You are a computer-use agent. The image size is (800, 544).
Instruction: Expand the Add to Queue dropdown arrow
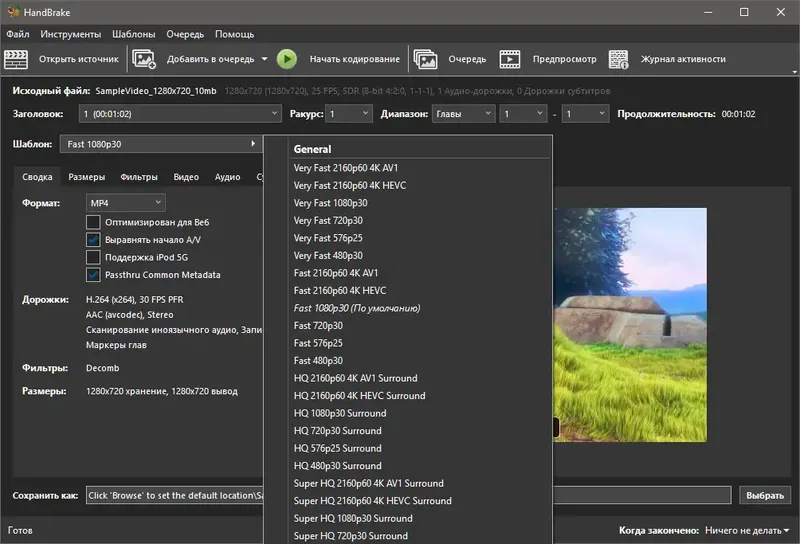tap(264, 59)
